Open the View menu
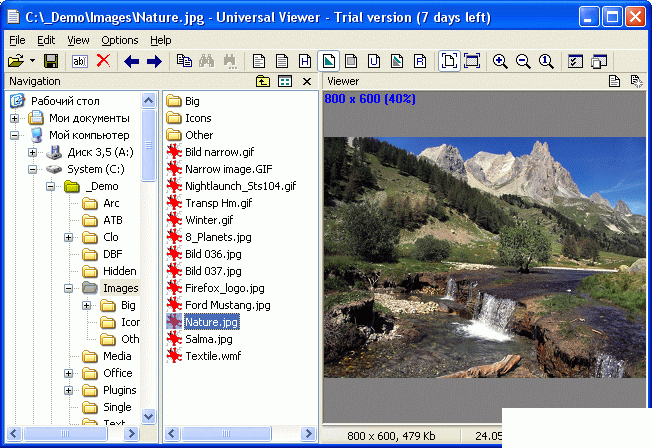 [78, 40]
